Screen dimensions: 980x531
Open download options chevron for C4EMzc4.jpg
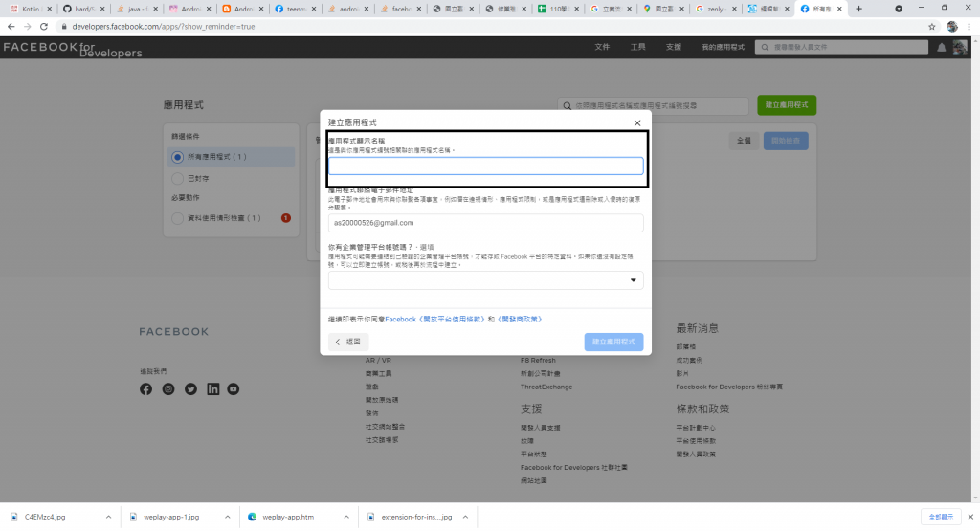[x=108, y=518]
